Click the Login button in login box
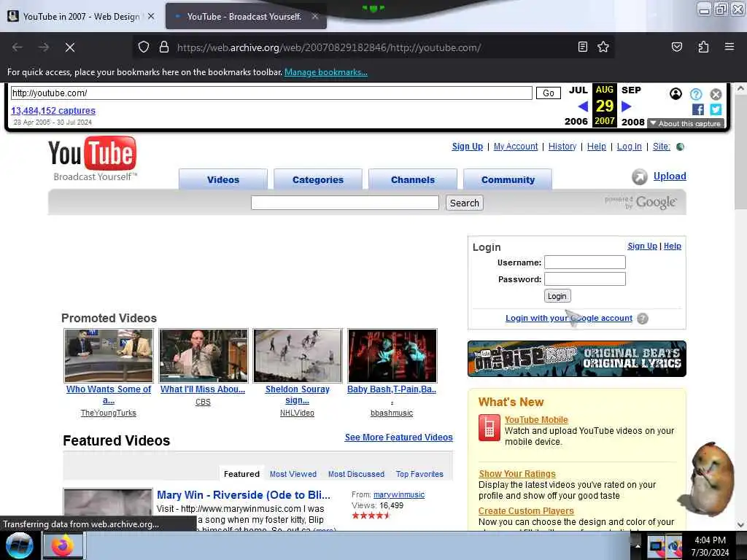 tap(557, 296)
